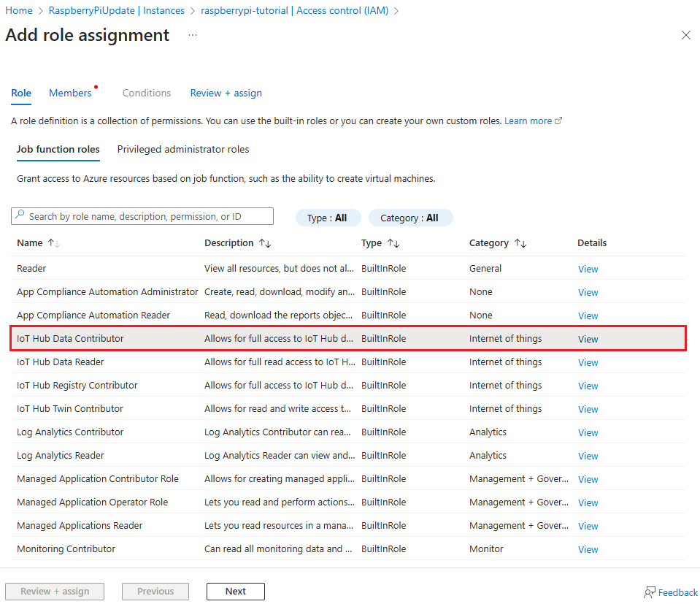The height and width of the screenshot is (604, 700).
Task: Select Job function roles tab
Action: [58, 149]
